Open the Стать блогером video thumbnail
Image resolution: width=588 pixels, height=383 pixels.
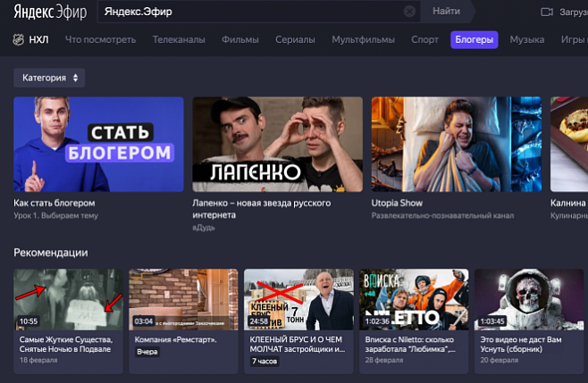point(98,145)
